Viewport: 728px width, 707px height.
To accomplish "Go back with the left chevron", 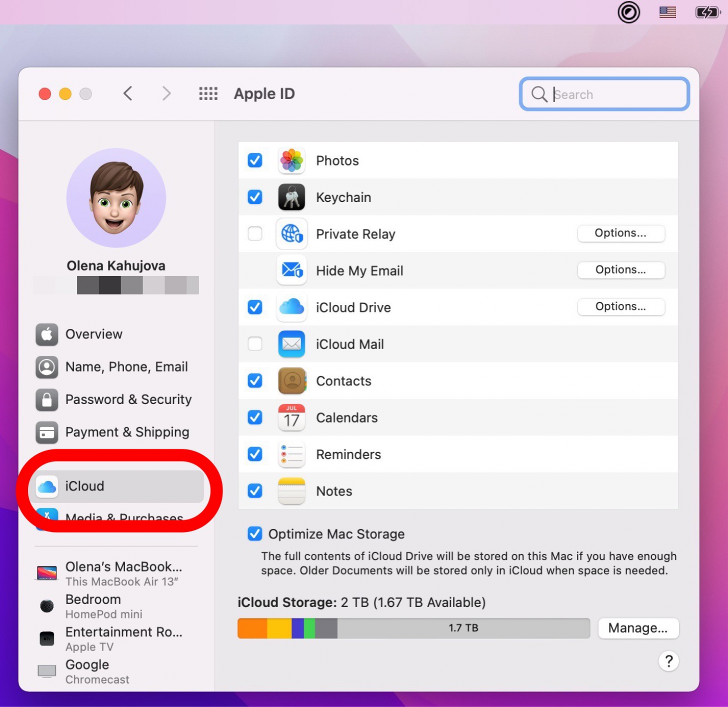I will [128, 93].
